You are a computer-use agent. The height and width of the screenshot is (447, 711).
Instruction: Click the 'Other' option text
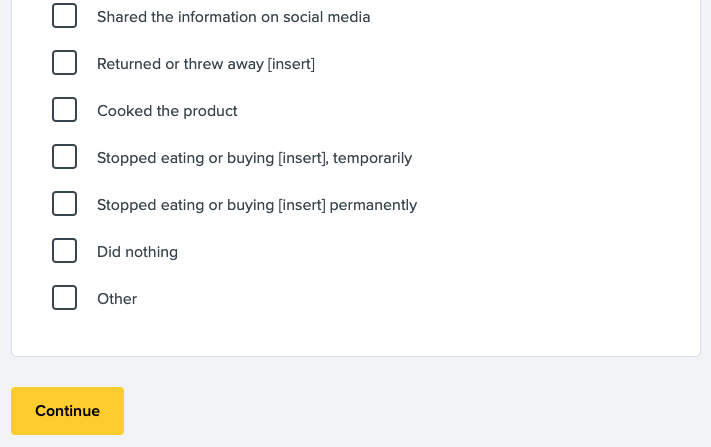pos(117,299)
